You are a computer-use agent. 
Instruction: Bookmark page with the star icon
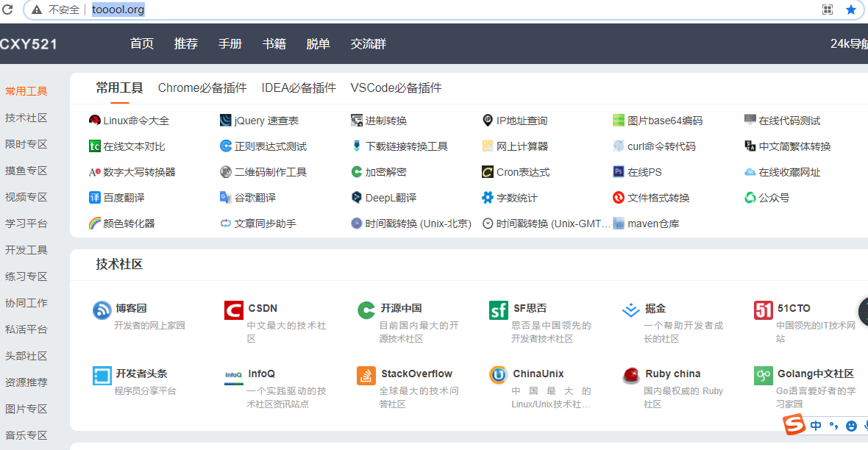[851, 10]
